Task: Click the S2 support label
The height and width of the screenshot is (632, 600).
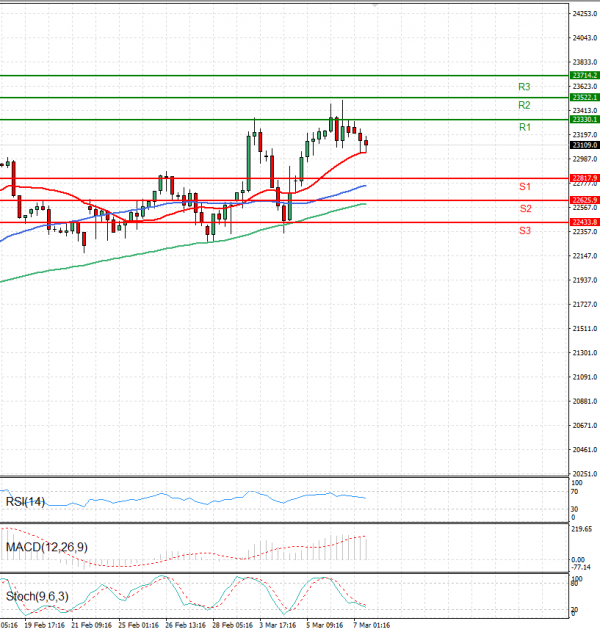Action: (x=525, y=208)
